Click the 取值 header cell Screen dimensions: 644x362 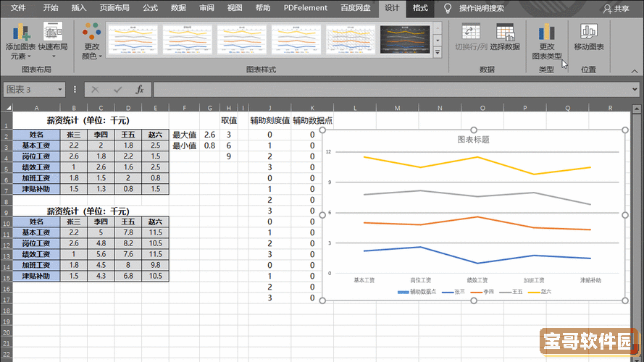[229, 121]
